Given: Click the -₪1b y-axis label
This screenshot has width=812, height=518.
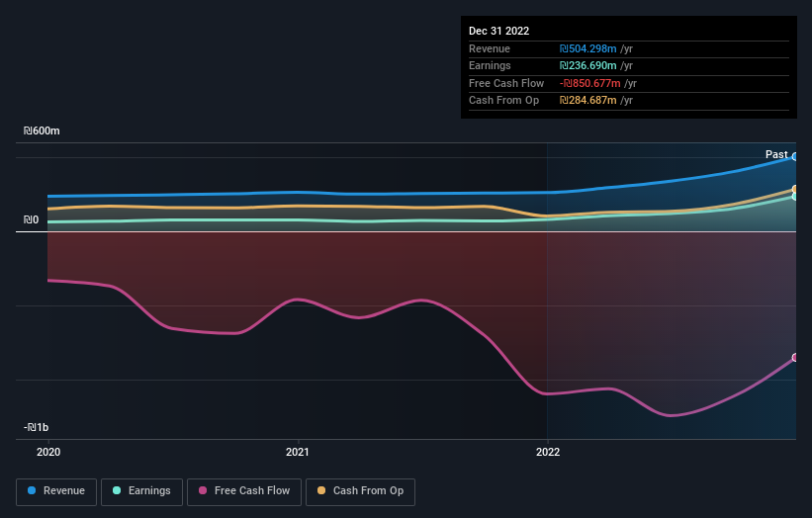Looking at the screenshot, I should point(37,427).
